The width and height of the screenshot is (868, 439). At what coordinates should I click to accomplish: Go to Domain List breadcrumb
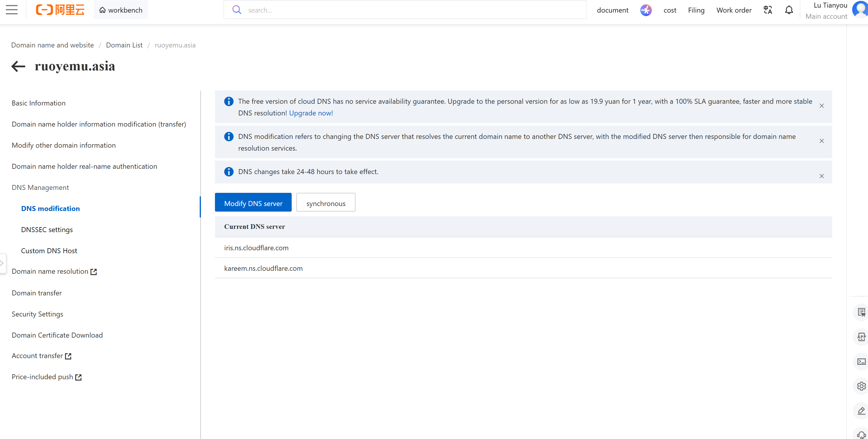(x=124, y=45)
